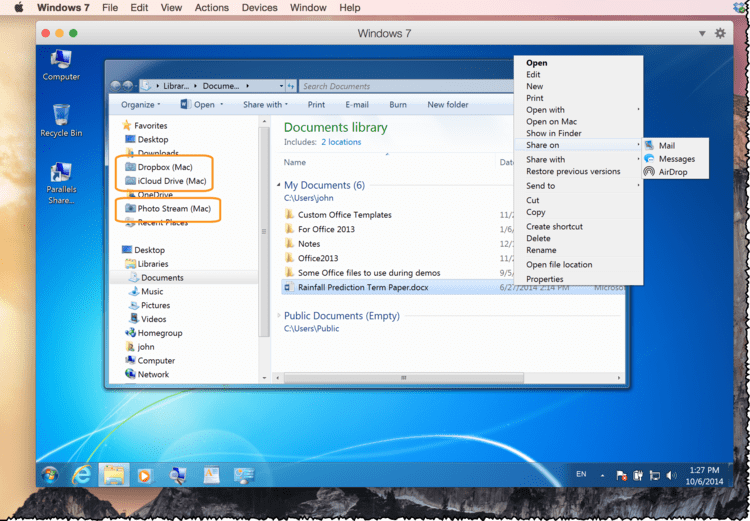750x521 pixels.
Task: Click the 2 locations link
Action: pyautogui.click(x=341, y=142)
